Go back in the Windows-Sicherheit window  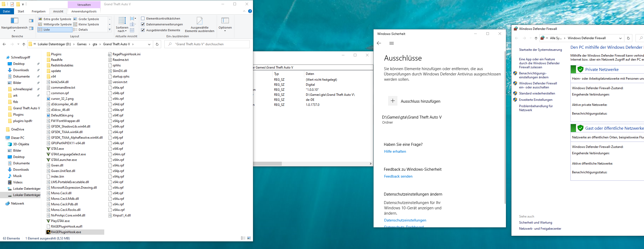click(379, 43)
